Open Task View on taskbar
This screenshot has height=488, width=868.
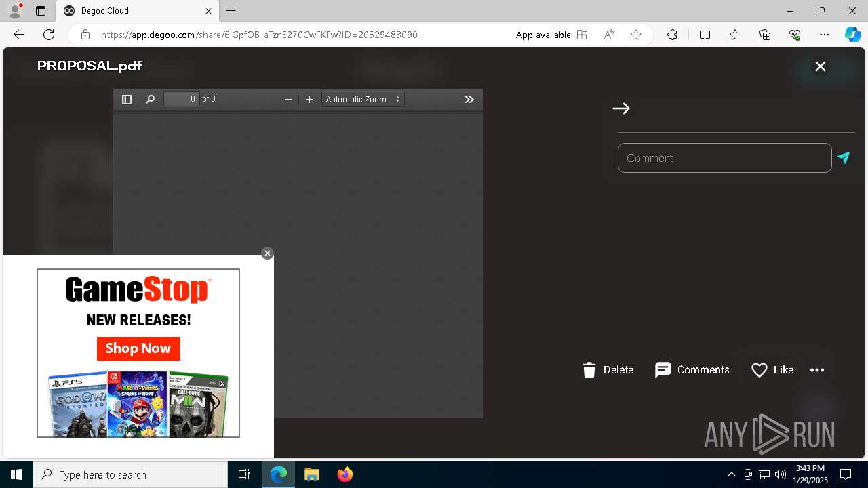(244, 474)
